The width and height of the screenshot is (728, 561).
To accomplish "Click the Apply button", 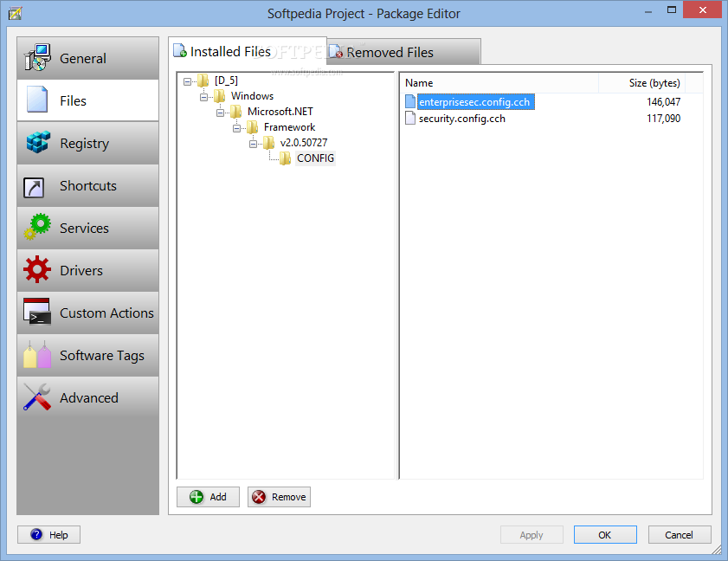I will (x=532, y=534).
